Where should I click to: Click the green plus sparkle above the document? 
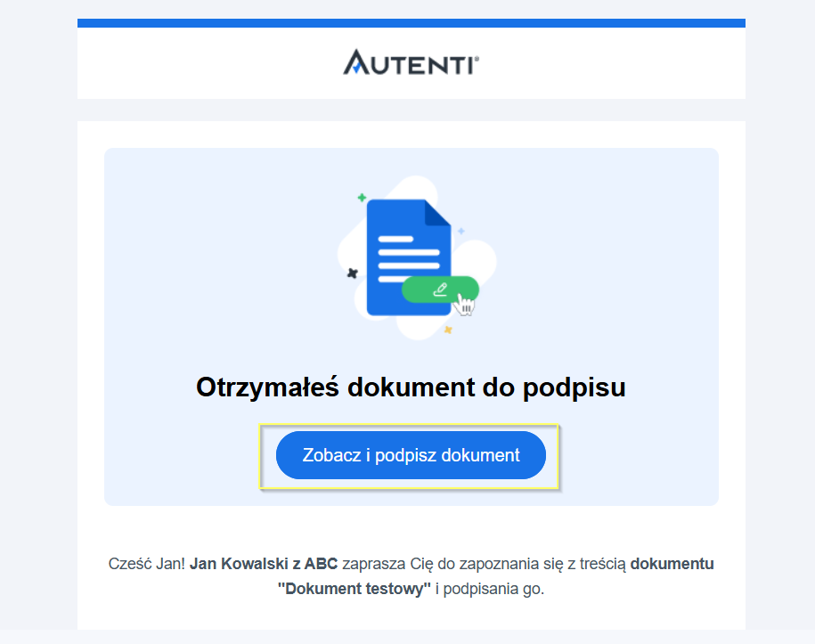pos(362,198)
